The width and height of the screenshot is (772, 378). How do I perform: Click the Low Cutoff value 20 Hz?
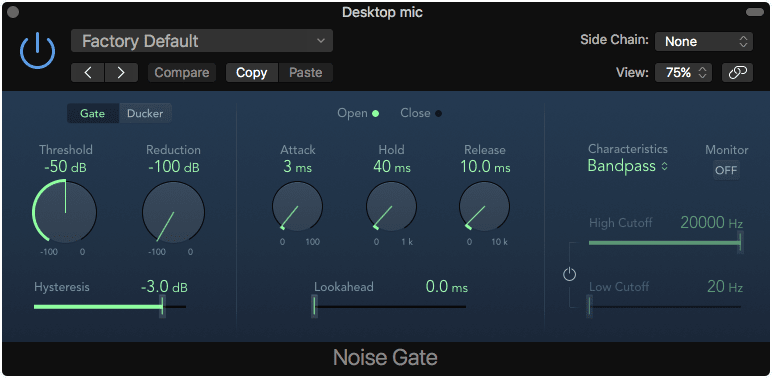coord(725,286)
